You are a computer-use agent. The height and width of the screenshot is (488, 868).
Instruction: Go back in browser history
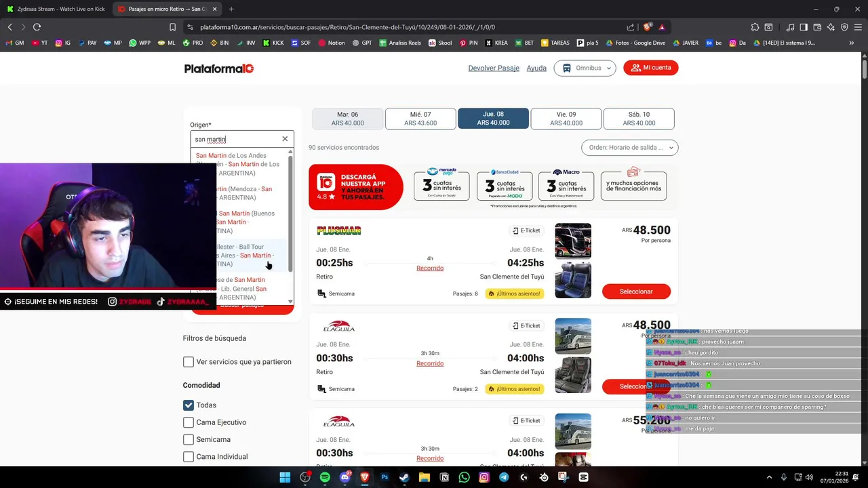point(10,27)
